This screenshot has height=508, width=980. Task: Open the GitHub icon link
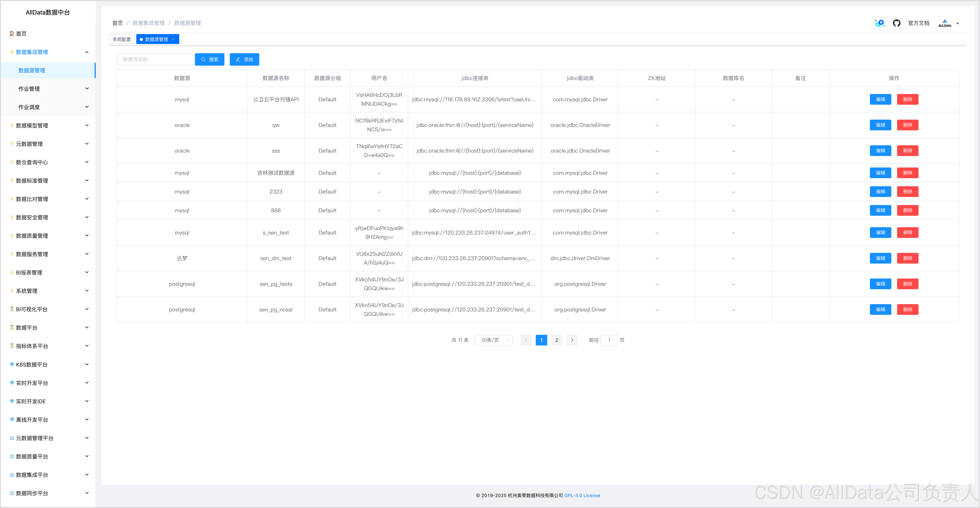click(x=896, y=23)
